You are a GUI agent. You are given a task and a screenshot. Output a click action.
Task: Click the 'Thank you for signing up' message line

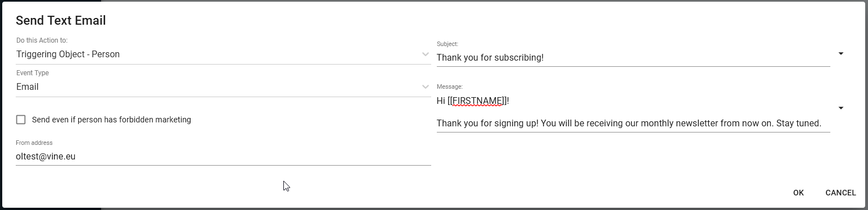(x=629, y=124)
